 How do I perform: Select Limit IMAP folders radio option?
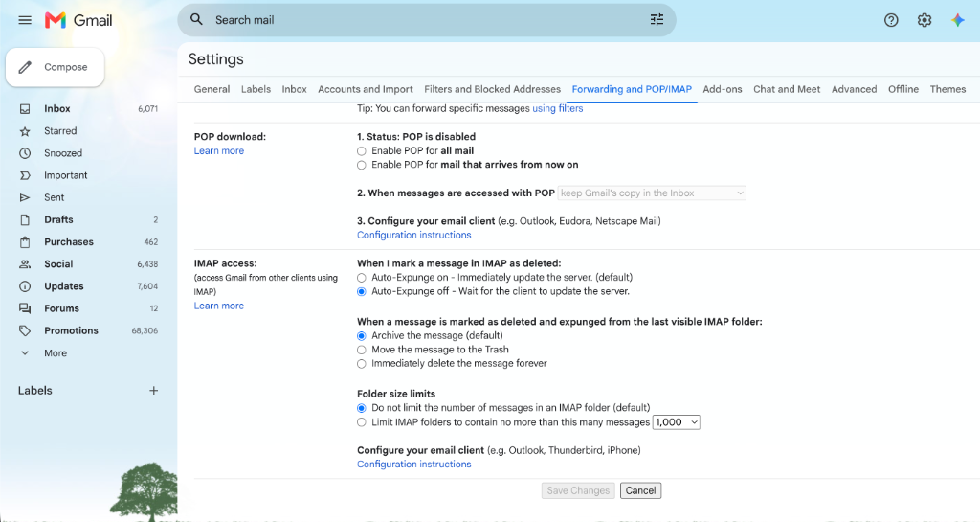(x=361, y=422)
